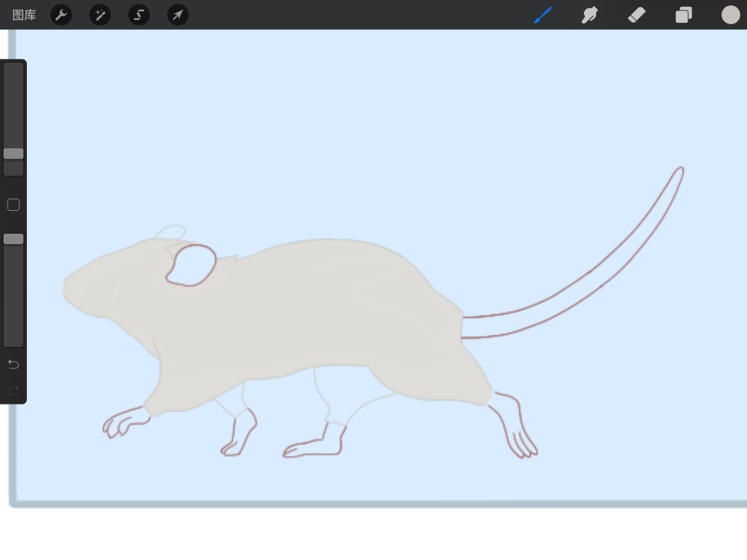This screenshot has width=747, height=560.
Task: Tap the square modify button in sidebar
Action: pyautogui.click(x=13, y=205)
